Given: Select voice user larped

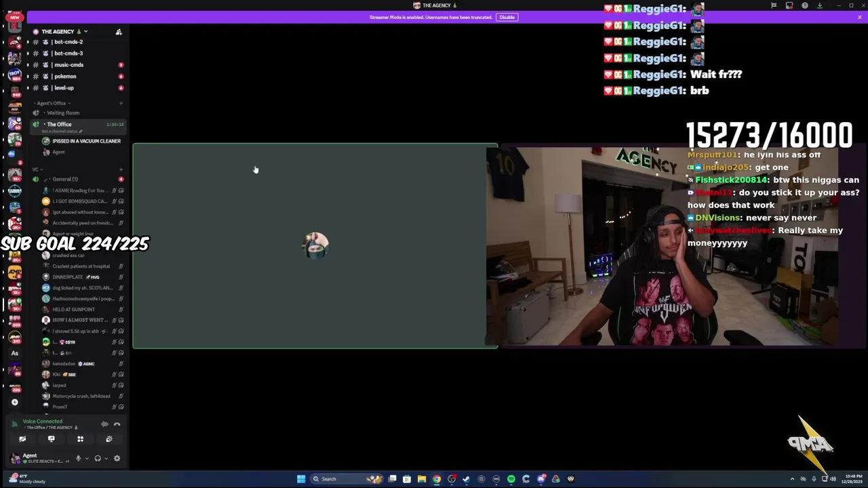Looking at the screenshot, I should (x=59, y=386).
